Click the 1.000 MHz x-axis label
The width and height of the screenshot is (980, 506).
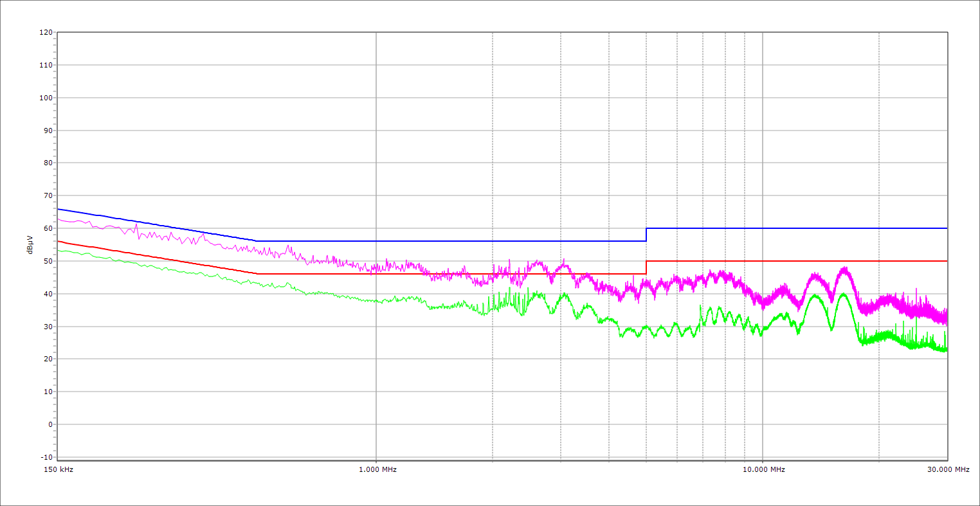(377, 470)
